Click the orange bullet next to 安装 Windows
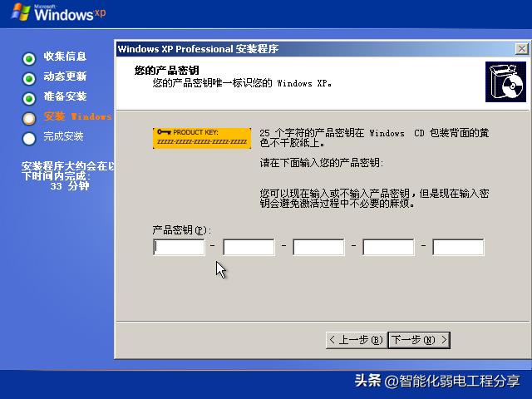This screenshot has width=532, height=399. click(x=29, y=119)
